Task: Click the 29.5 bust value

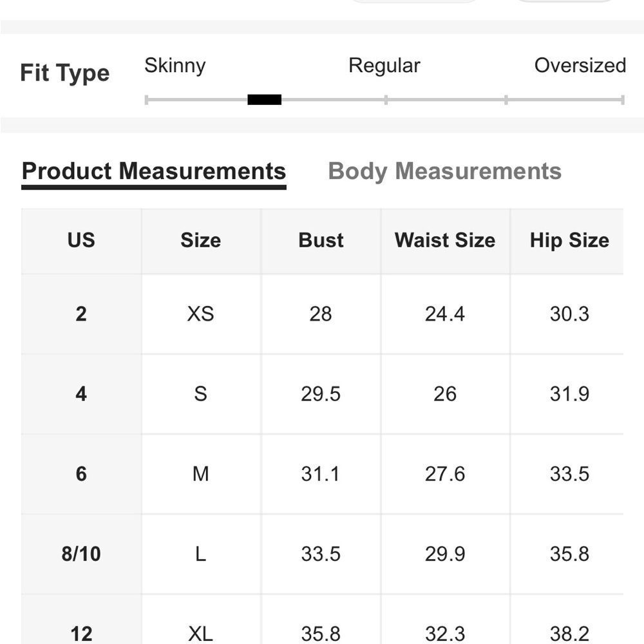Action: pos(321,393)
